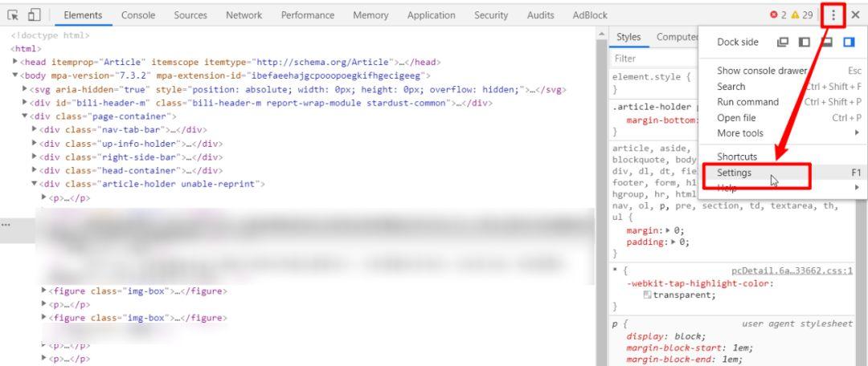This screenshot has width=868, height=366.
Task: Switch to the Network tab
Action: click(x=244, y=15)
